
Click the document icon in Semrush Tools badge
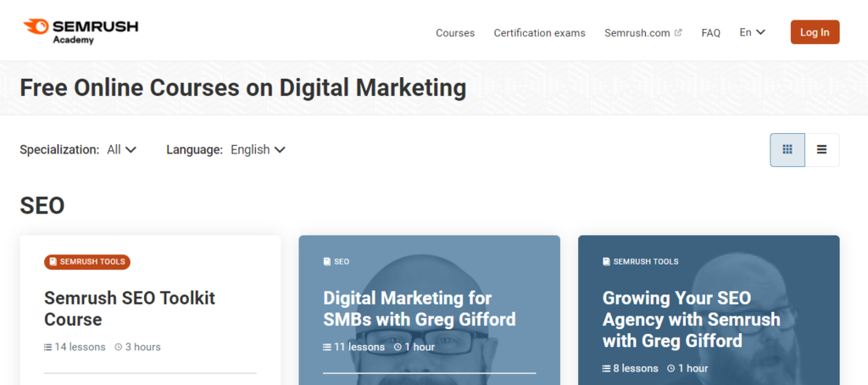pyautogui.click(x=53, y=262)
